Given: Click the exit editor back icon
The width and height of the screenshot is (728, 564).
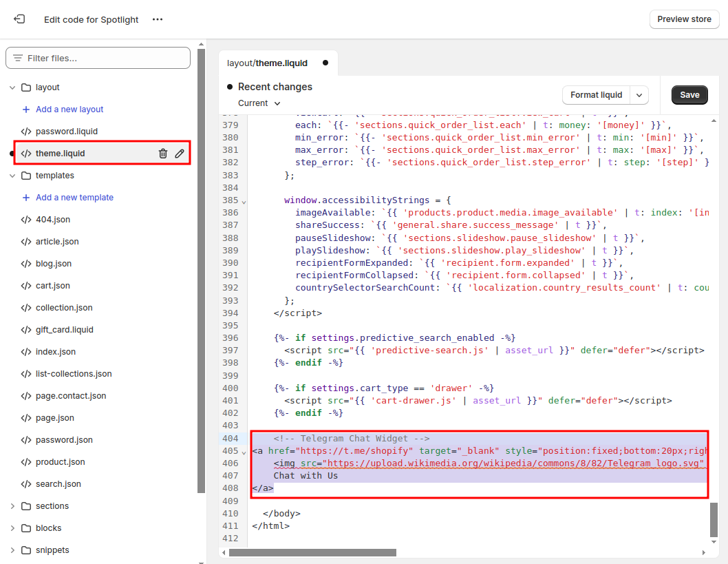Looking at the screenshot, I should [x=19, y=19].
